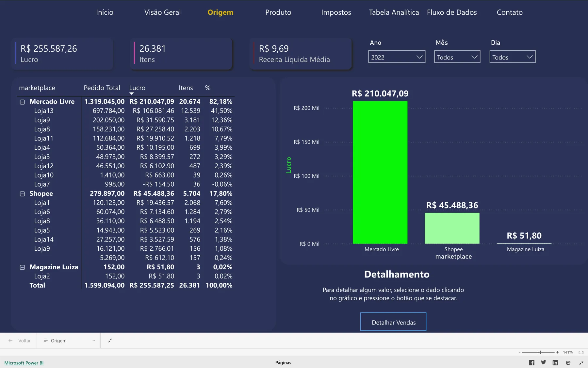Click the zoom in plus icon

pos(557,352)
